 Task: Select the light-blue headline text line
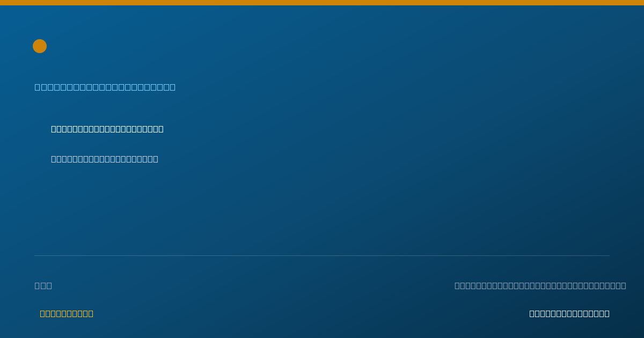pyautogui.click(x=105, y=87)
